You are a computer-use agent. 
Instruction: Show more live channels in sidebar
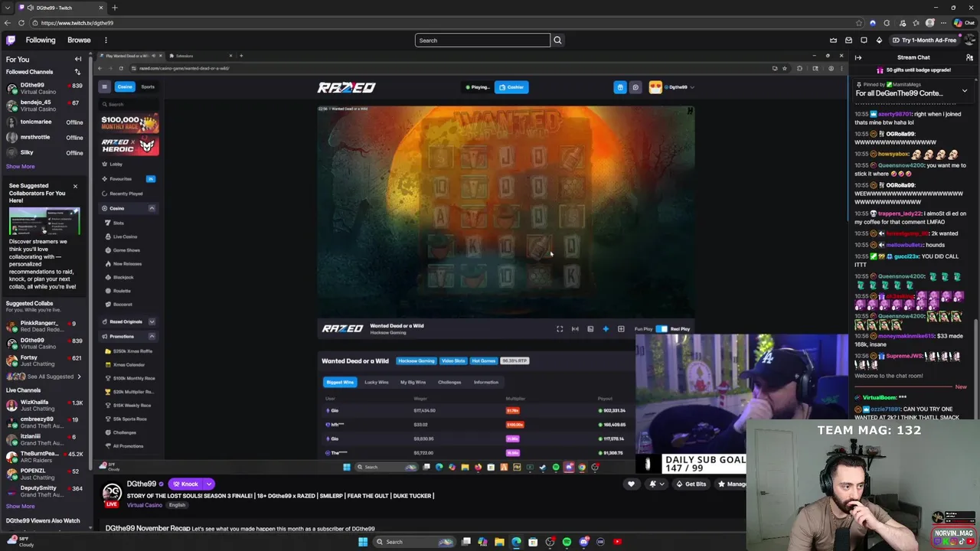21,506
